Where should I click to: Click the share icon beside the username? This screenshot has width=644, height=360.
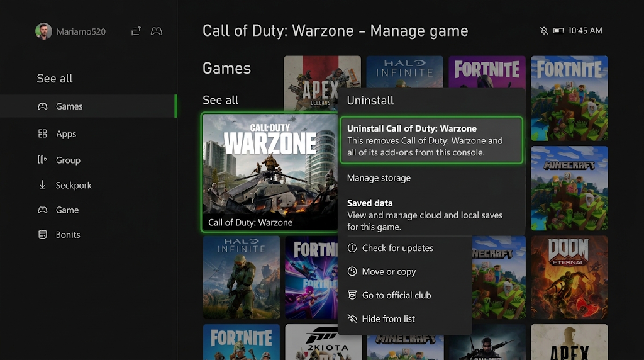136,31
